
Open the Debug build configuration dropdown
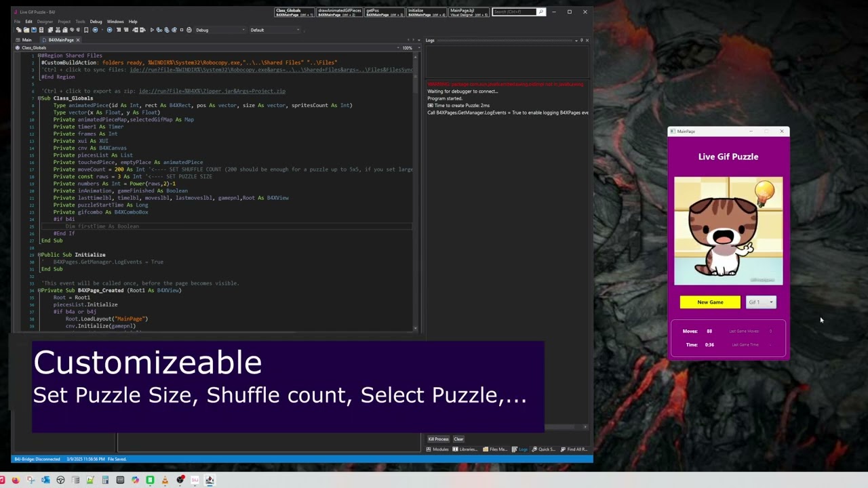pyautogui.click(x=220, y=30)
